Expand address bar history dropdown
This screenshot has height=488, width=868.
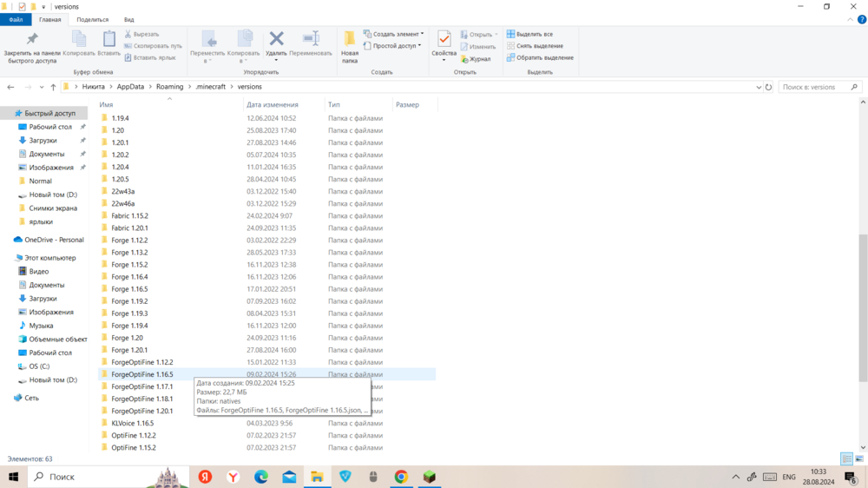[759, 87]
